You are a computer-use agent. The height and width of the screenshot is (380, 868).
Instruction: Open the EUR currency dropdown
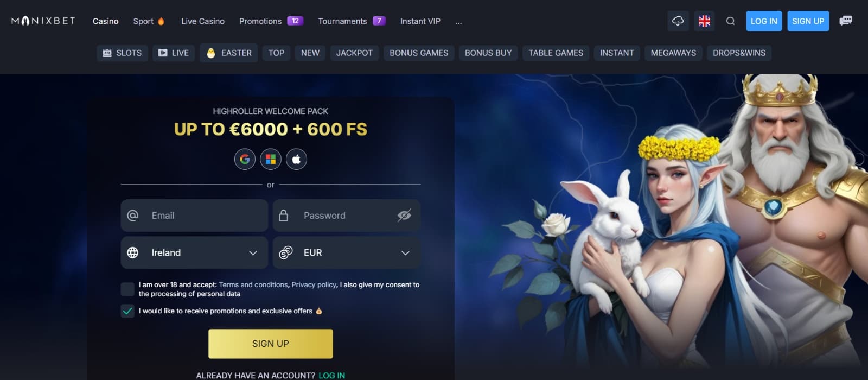pyautogui.click(x=347, y=252)
